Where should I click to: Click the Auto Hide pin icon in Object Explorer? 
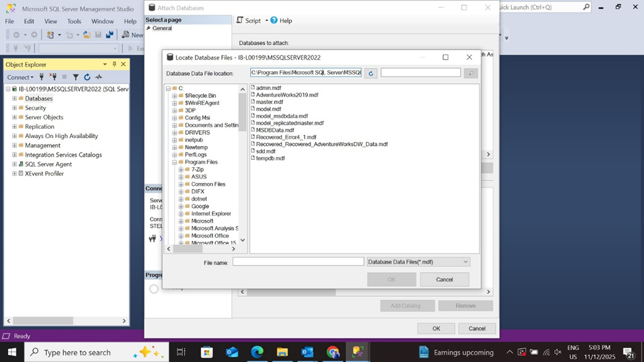click(x=114, y=64)
